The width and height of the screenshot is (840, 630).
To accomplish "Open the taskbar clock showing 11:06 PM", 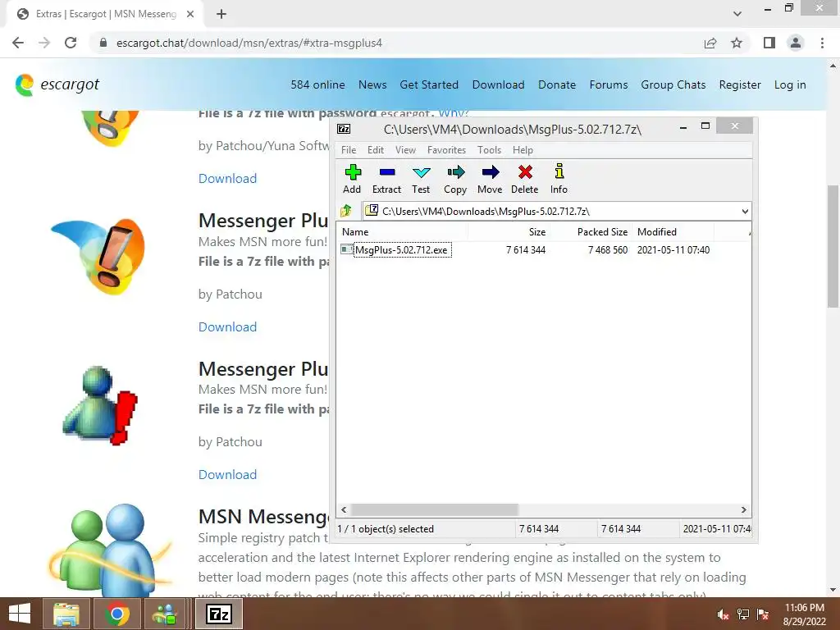I will 805,614.
